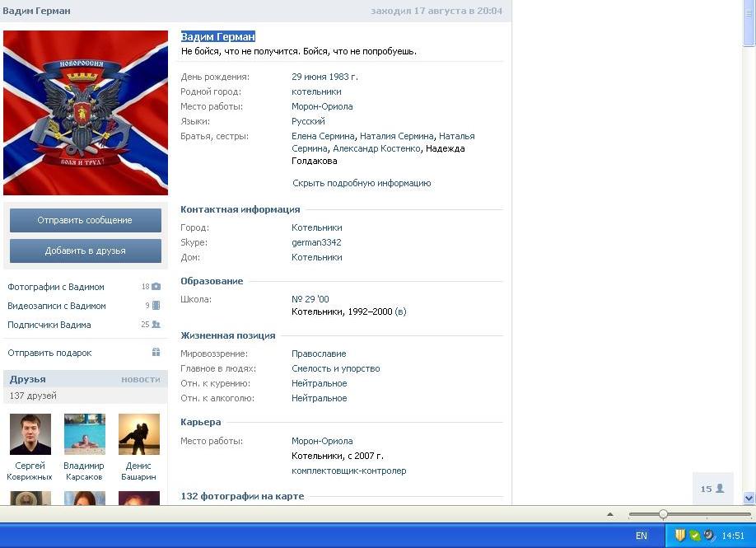The height and width of the screenshot is (548, 756).
Task: Click the 15 online friends chat button
Action: (x=712, y=489)
